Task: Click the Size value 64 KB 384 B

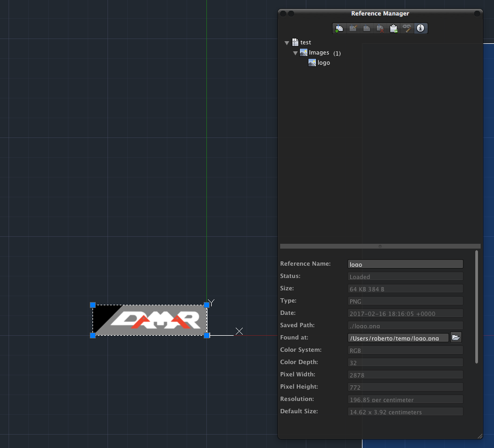Action: (405, 289)
